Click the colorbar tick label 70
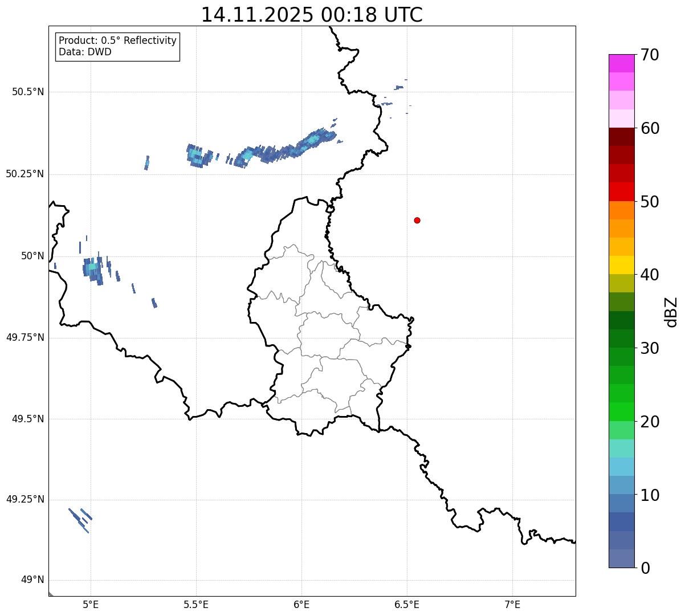Screen dimensions: 685x616 650,55
